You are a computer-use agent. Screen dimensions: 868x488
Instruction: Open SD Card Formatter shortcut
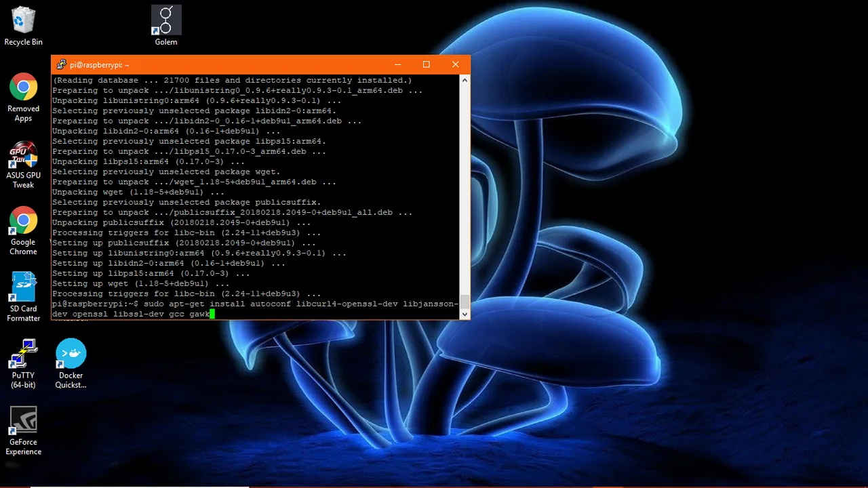(x=23, y=297)
